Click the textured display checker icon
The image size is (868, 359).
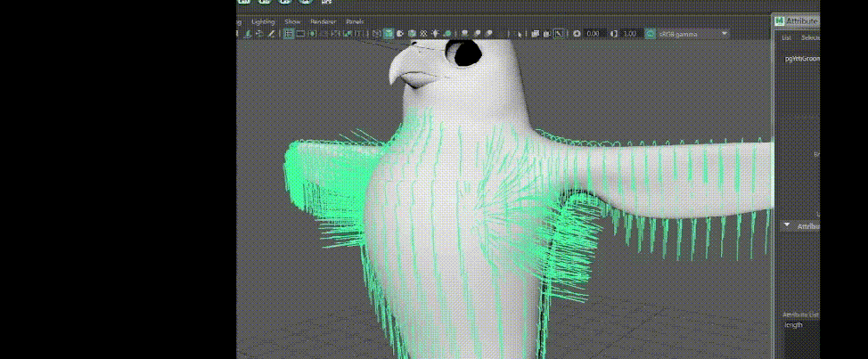pyautogui.click(x=423, y=34)
